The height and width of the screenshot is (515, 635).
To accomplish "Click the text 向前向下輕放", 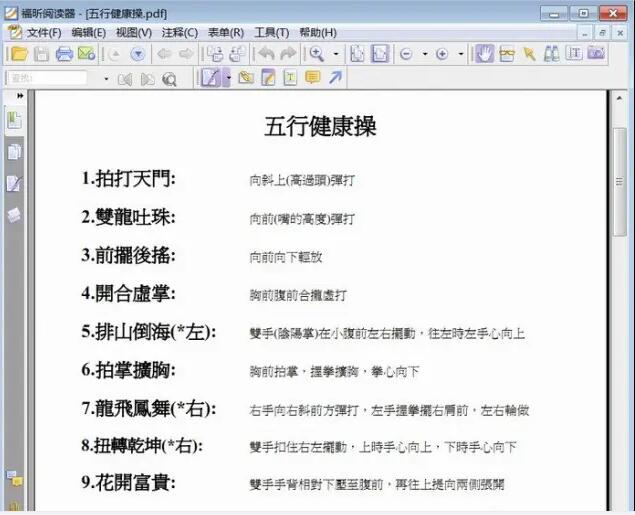I will (286, 257).
